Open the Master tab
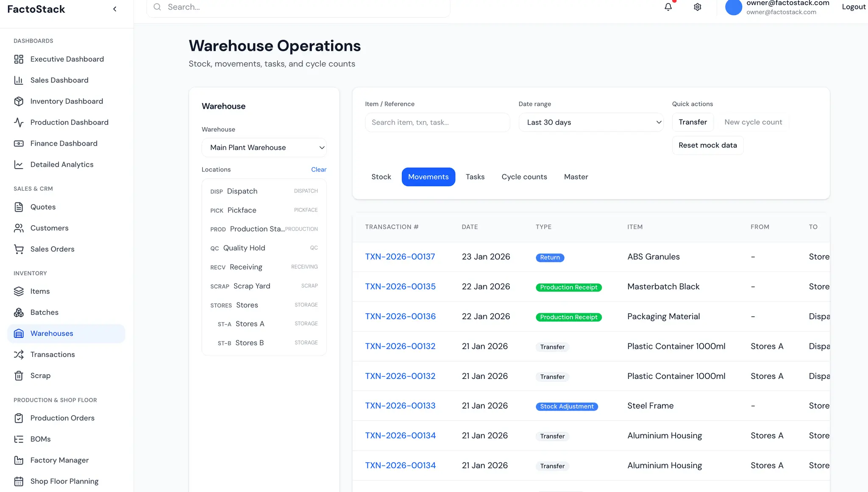This screenshot has height=492, width=868. click(576, 177)
